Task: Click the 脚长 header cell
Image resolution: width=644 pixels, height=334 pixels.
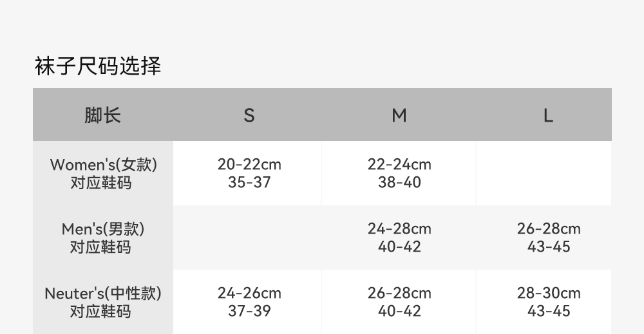Action: coord(102,116)
